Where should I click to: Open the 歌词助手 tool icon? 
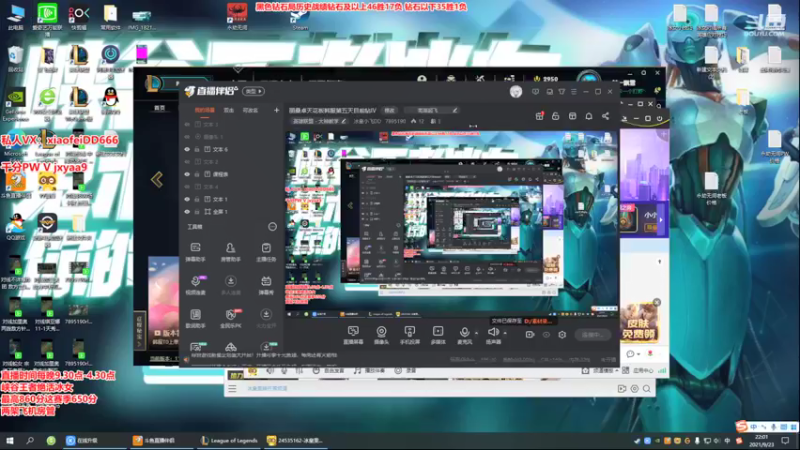pos(195,318)
